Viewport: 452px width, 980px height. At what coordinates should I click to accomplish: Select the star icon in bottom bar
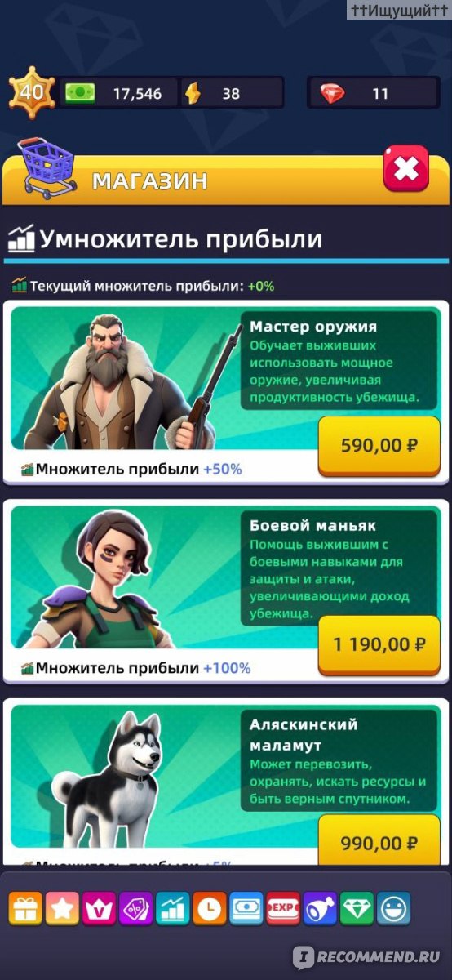click(x=62, y=907)
